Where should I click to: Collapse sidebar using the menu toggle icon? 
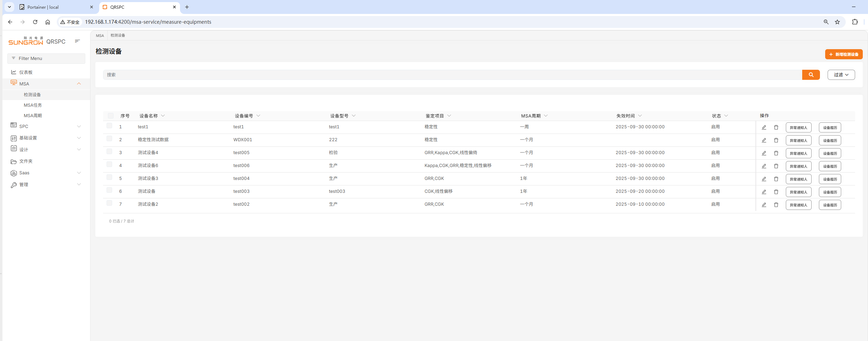pos(77,41)
